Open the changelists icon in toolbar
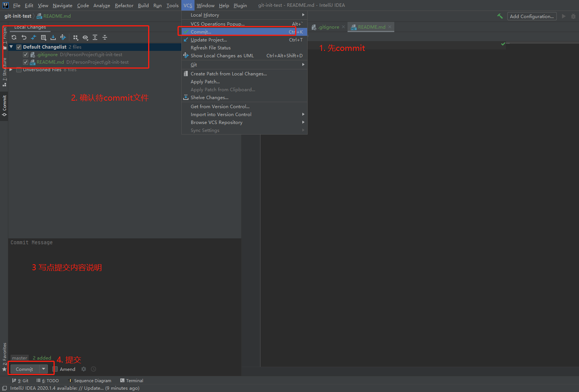This screenshot has height=392, width=579. pos(43,37)
